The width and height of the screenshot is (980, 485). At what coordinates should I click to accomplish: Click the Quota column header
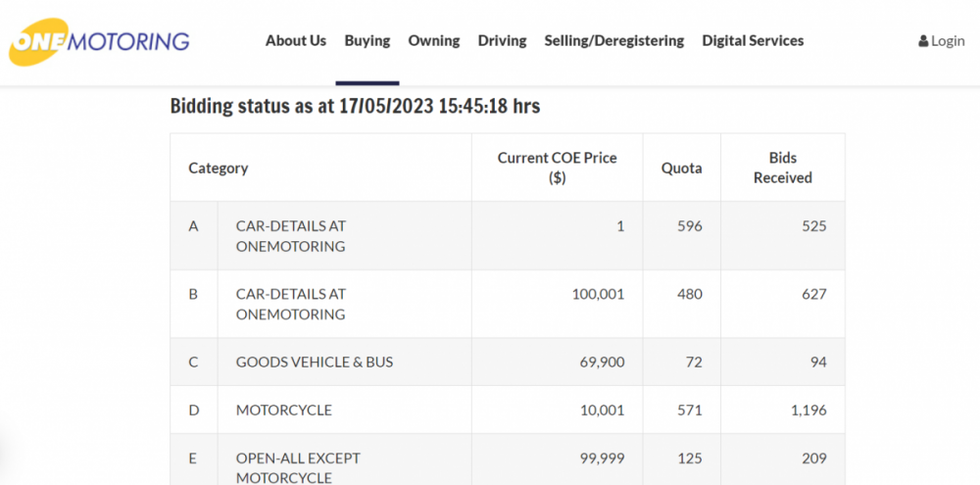click(x=681, y=169)
